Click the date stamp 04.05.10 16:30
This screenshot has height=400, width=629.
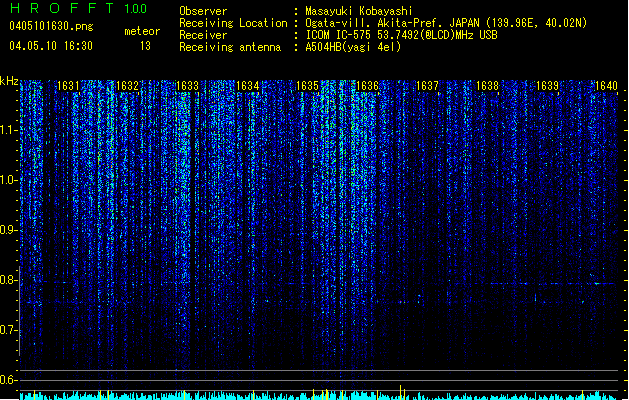tap(51, 46)
